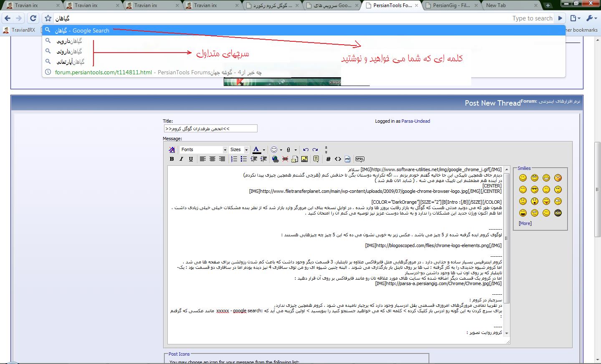Viewport: 601px width, 364px height.
Task: Click inside the message text area
Action: click(336, 255)
